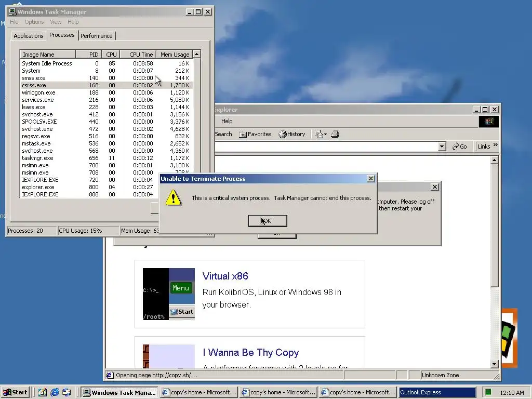Viewport: 532px width, 399px height.
Task: Click I Wanna Be Thy Copy thumbnail
Action: 169,356
